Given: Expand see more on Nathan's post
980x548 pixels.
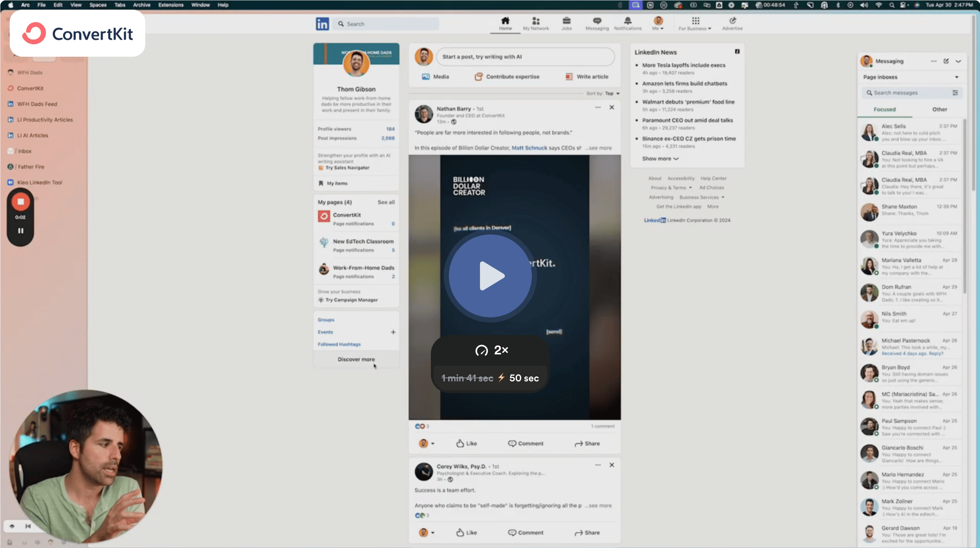Looking at the screenshot, I should 599,148.
